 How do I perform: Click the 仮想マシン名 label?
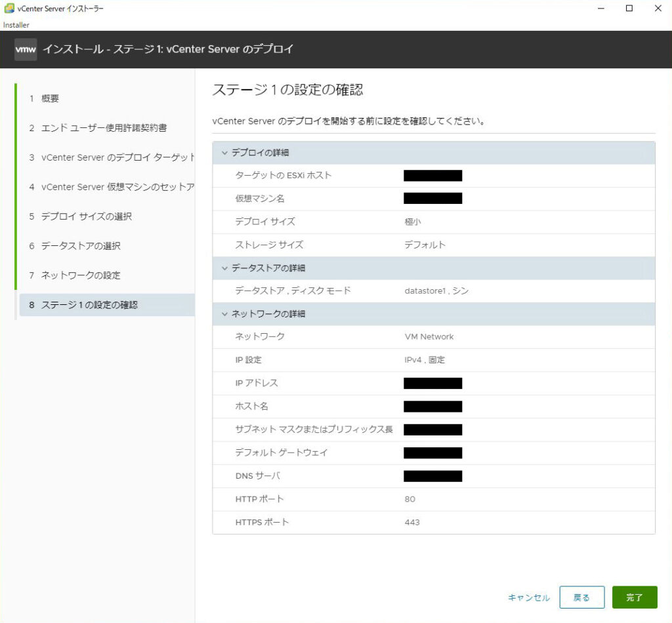point(260,199)
